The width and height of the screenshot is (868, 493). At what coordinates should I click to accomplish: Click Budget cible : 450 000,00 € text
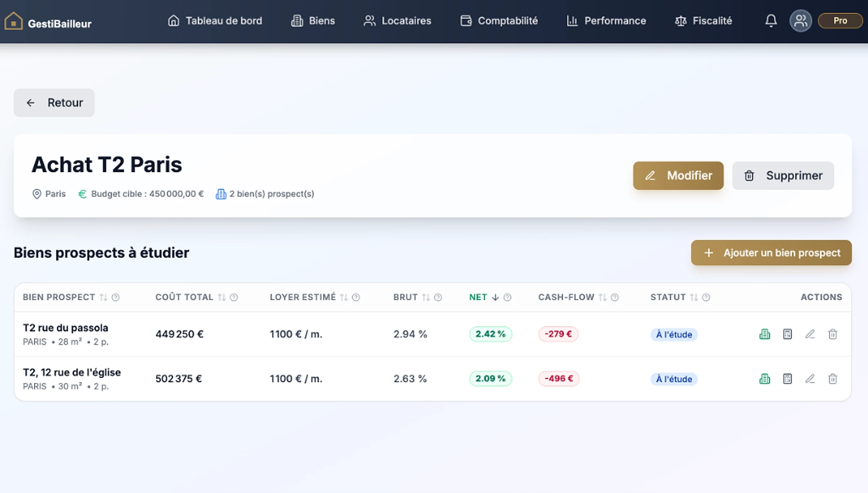point(147,194)
